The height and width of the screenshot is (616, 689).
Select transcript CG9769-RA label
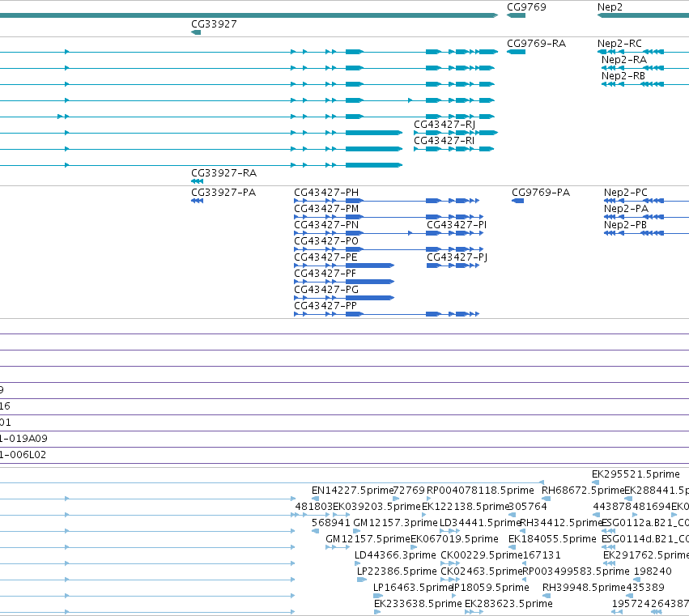pyautogui.click(x=537, y=44)
